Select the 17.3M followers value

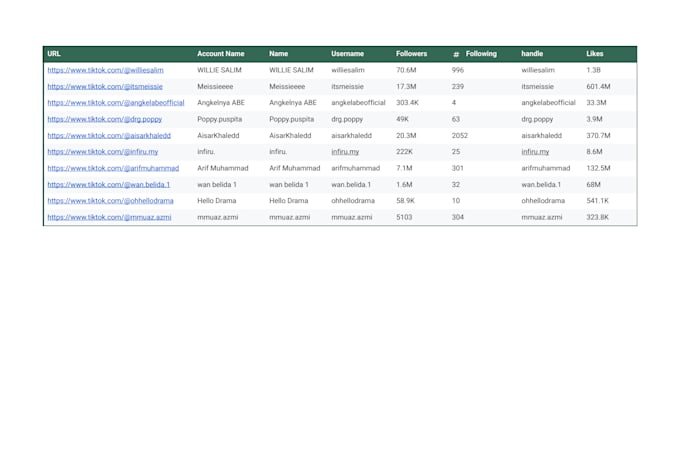[406, 87]
